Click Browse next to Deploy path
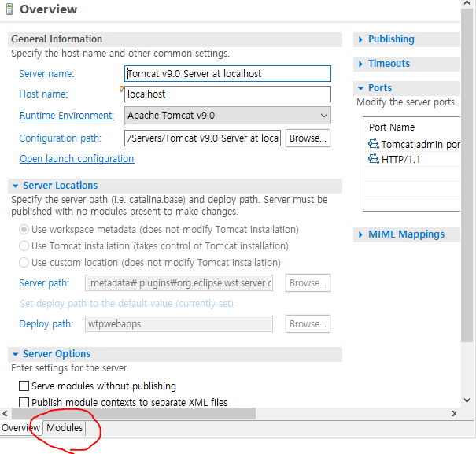This screenshot has height=454, width=476. [308, 324]
